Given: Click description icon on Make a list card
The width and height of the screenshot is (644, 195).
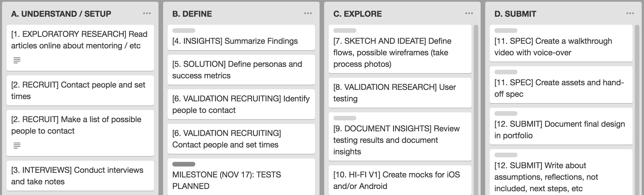Looking at the screenshot, I should tap(17, 146).
